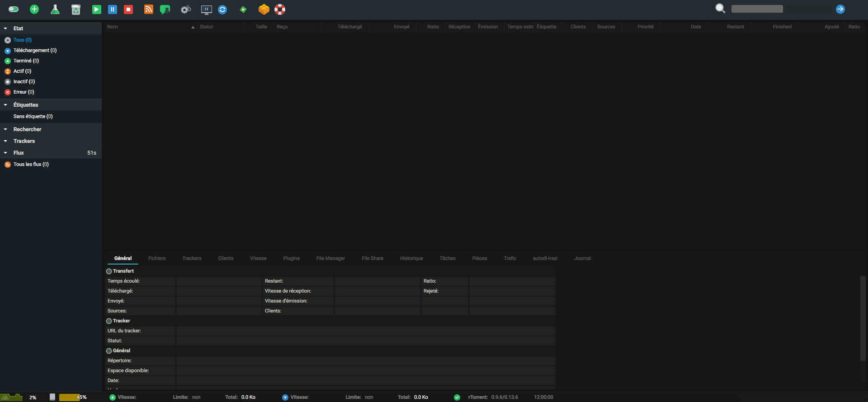Open the Tâches tab
868x402 pixels.
(448, 258)
